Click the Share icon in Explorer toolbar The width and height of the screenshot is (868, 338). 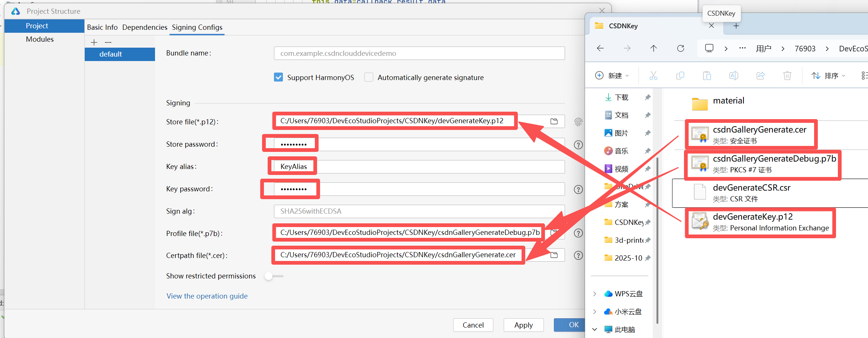point(761,76)
